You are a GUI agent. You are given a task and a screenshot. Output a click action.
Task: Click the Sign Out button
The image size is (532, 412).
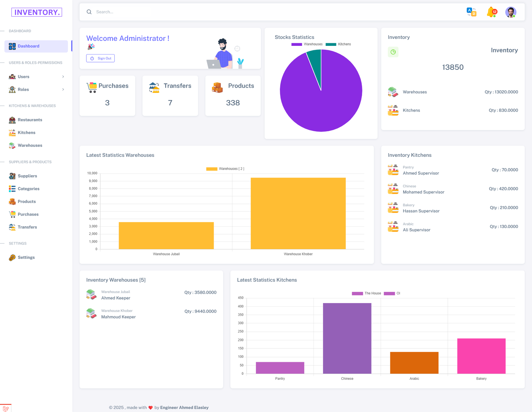(100, 58)
